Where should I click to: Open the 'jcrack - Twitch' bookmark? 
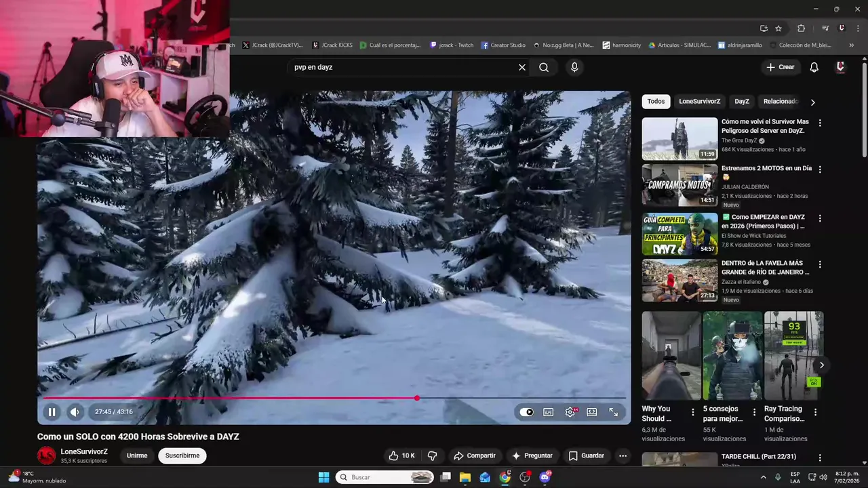tap(452, 45)
